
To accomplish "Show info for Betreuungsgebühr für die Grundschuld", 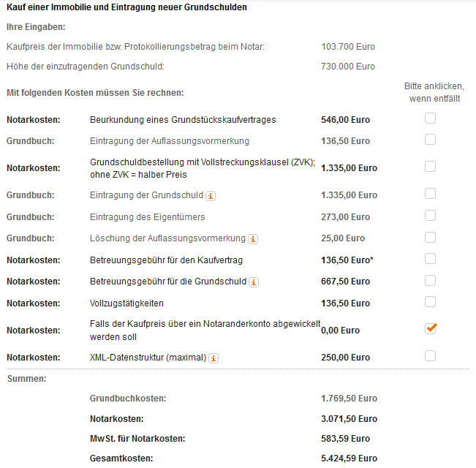I will click(x=254, y=282).
